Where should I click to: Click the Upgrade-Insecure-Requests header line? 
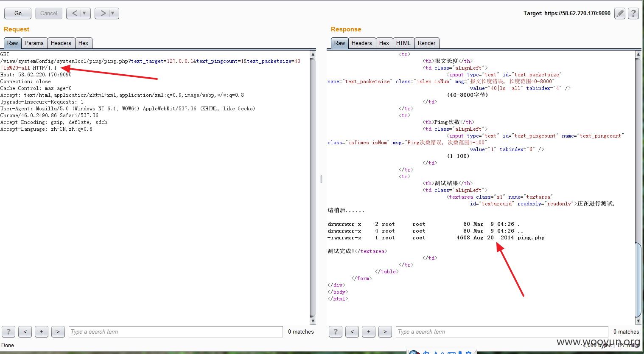(42, 102)
